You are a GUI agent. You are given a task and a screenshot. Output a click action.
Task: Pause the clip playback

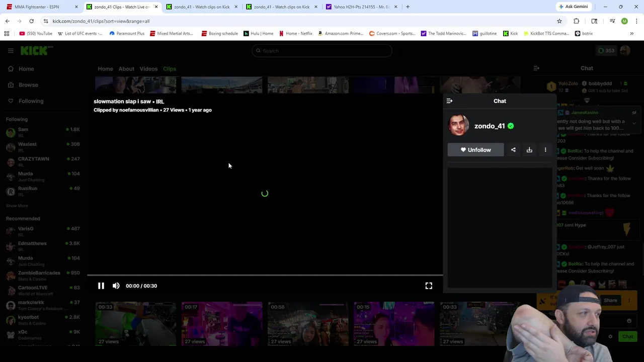pyautogui.click(x=101, y=286)
